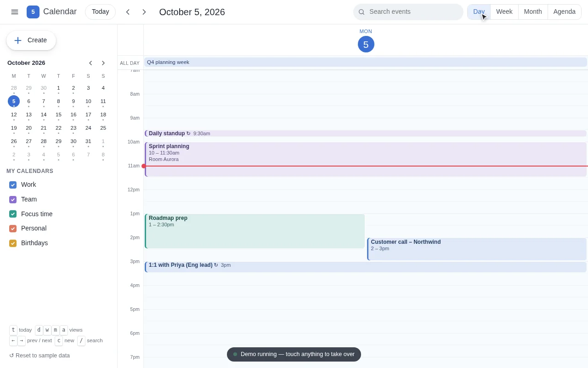This screenshot has width=588, height=368.
Task: Click the MY CALENDARS section heading
Action: point(30,171)
